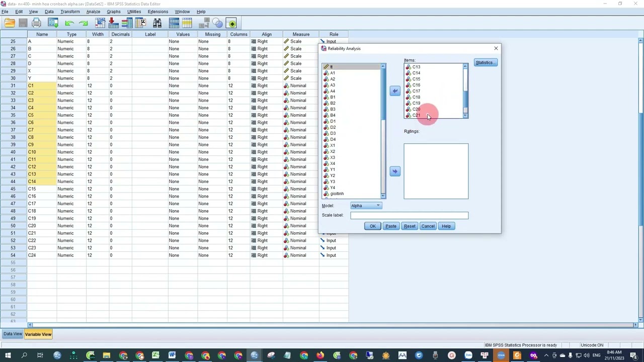Open the Model dropdown set to Alpha
This screenshot has height=362, width=644.
pos(366,206)
